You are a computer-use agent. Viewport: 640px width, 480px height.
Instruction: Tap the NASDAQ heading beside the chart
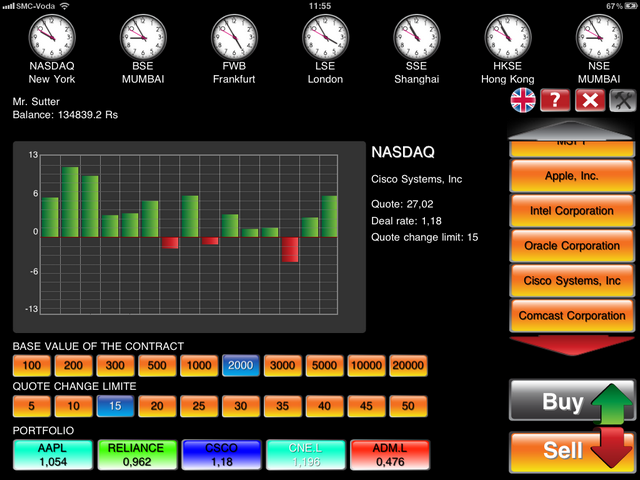pos(403,152)
